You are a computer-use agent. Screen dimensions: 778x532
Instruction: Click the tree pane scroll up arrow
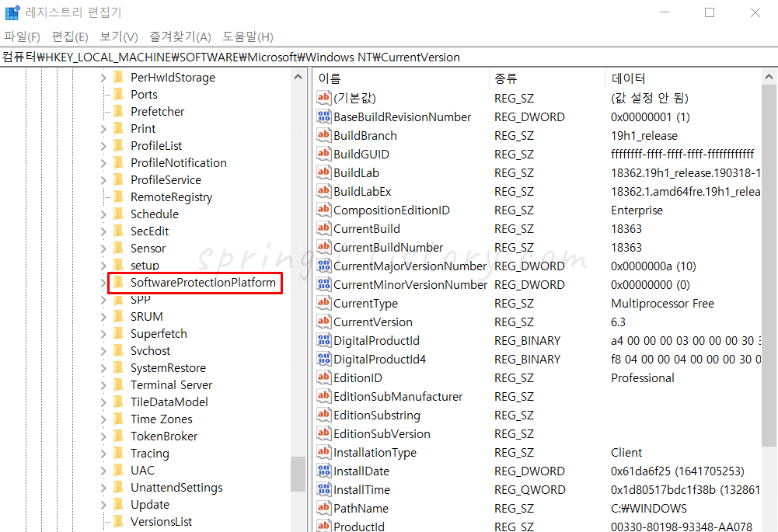click(x=298, y=77)
